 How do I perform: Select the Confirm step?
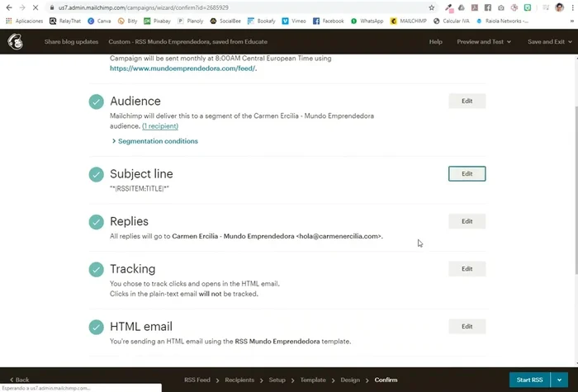click(386, 380)
